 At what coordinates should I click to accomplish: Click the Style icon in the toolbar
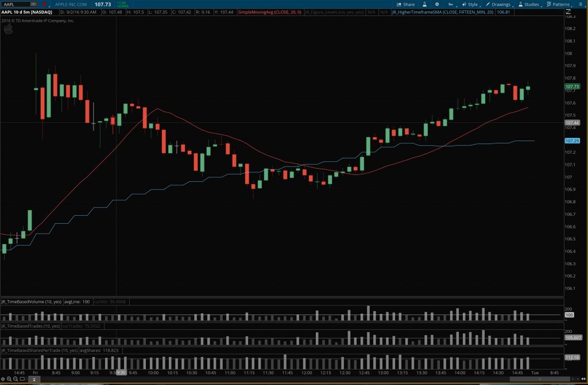click(464, 4)
